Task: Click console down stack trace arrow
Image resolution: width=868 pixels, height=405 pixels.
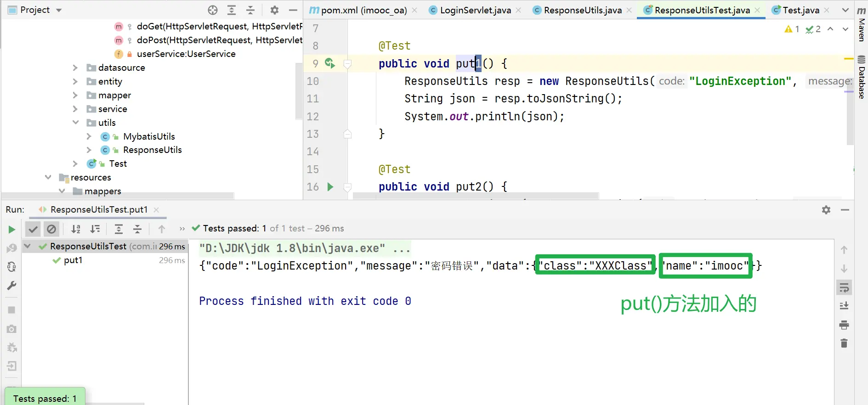Action: 844,269
